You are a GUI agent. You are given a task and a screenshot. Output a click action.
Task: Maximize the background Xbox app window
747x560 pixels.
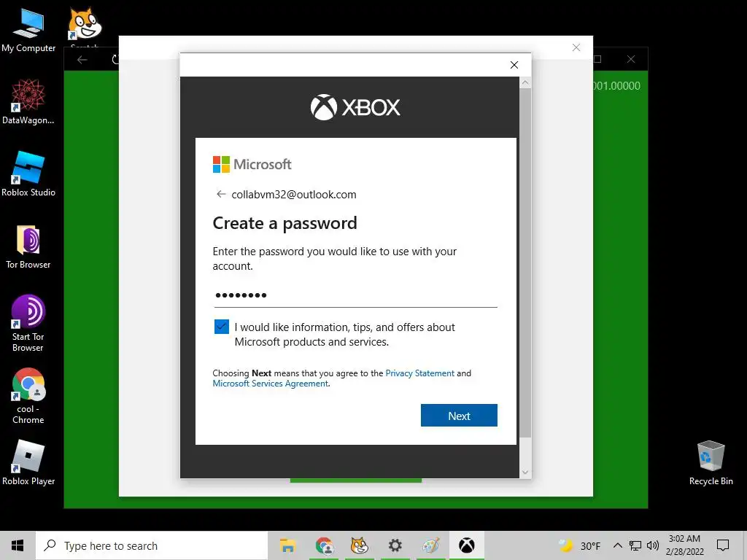(597, 59)
